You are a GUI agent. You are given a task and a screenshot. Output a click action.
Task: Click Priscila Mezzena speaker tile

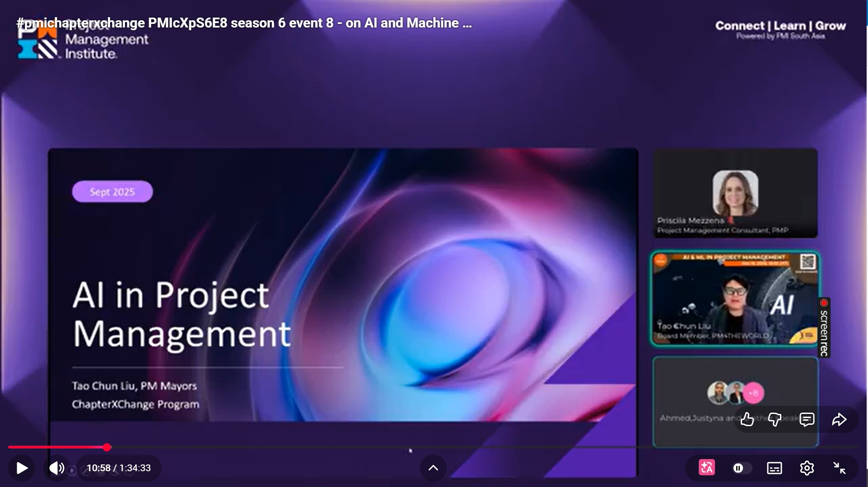click(735, 193)
